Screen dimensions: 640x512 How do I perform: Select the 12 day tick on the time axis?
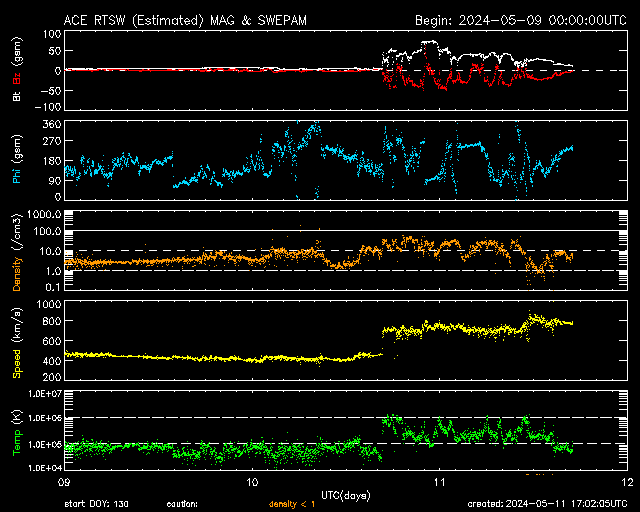[626, 482]
